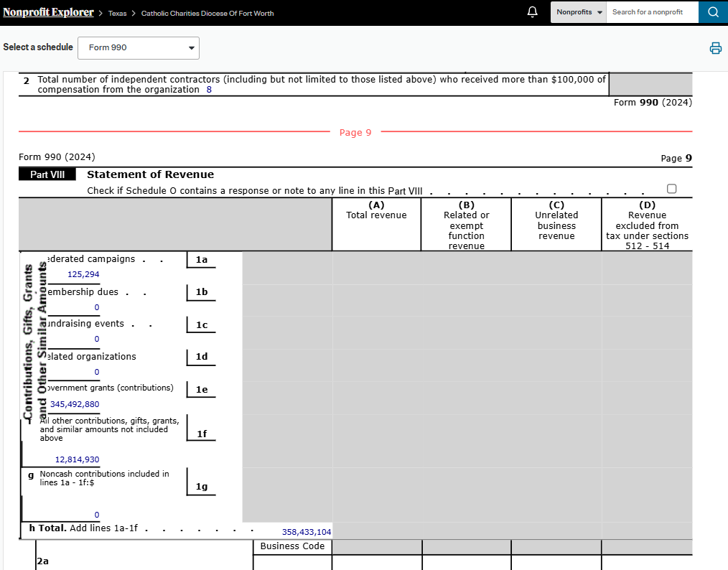This screenshot has height=570, width=728.
Task: Go to Nonprofit Explorer home link
Action: (48, 12)
